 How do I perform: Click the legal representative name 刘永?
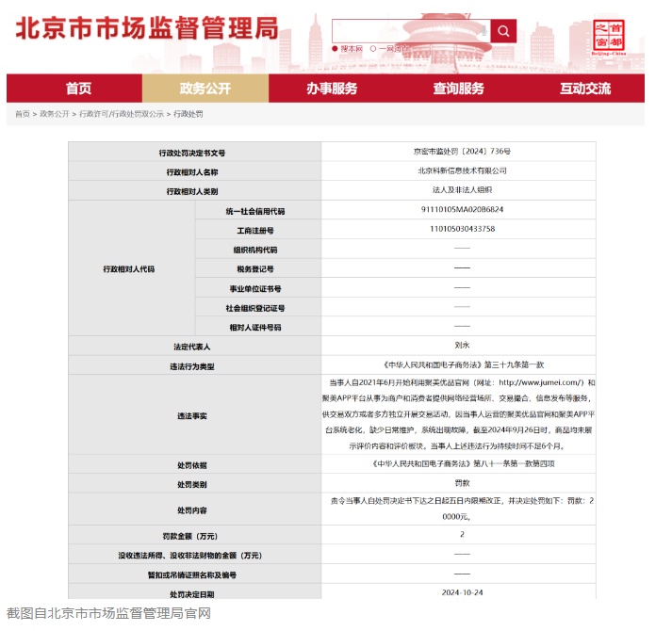pos(462,346)
